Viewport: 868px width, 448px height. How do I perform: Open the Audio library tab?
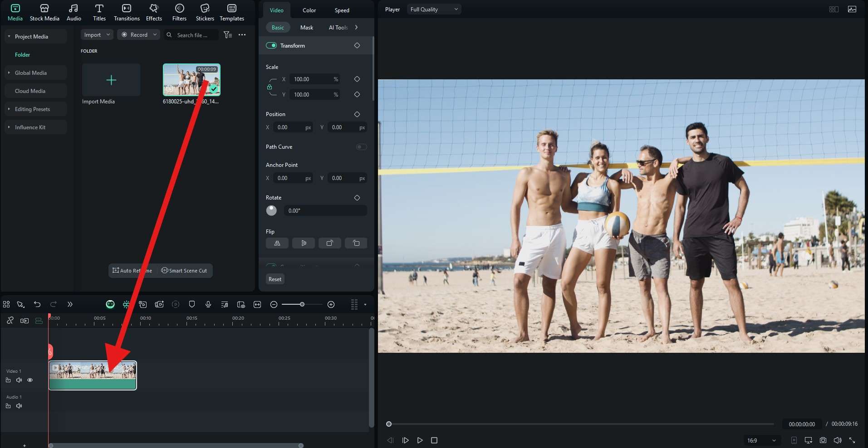74,12
